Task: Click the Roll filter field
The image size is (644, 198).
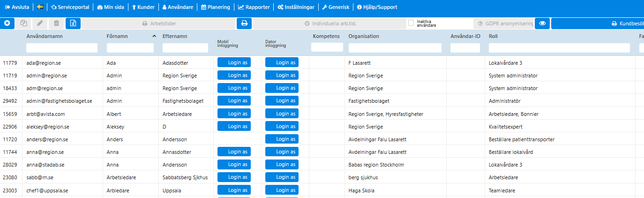Action: [559, 48]
